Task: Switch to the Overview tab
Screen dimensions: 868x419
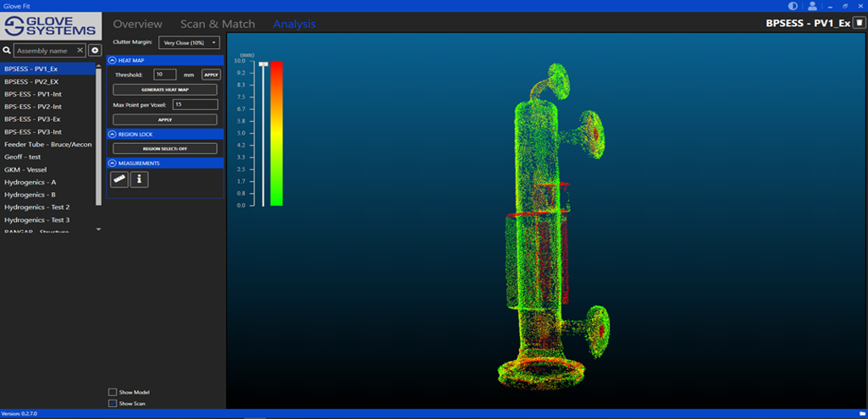Action: pyautogui.click(x=138, y=24)
